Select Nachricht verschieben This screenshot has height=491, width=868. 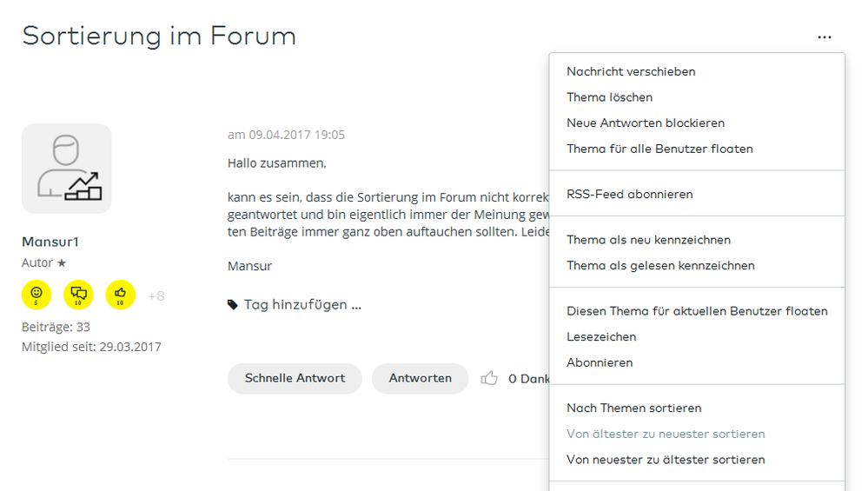pyautogui.click(x=631, y=71)
